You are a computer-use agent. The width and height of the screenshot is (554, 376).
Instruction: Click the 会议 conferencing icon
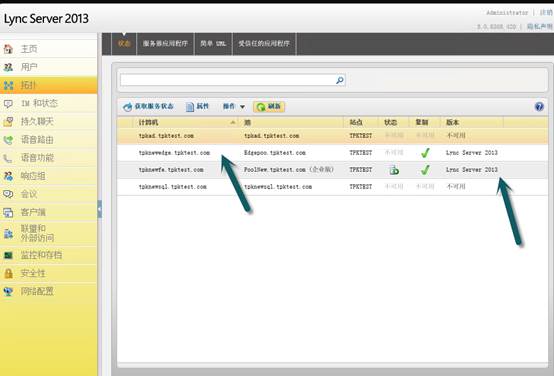click(8, 194)
